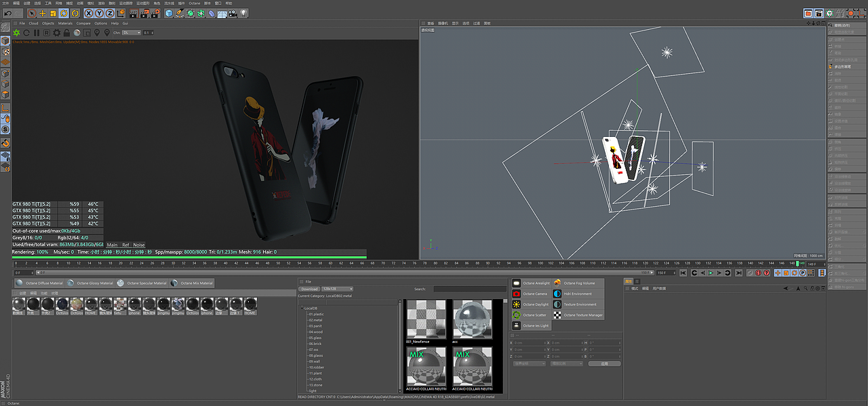Jump to the animation start frame

(683, 273)
